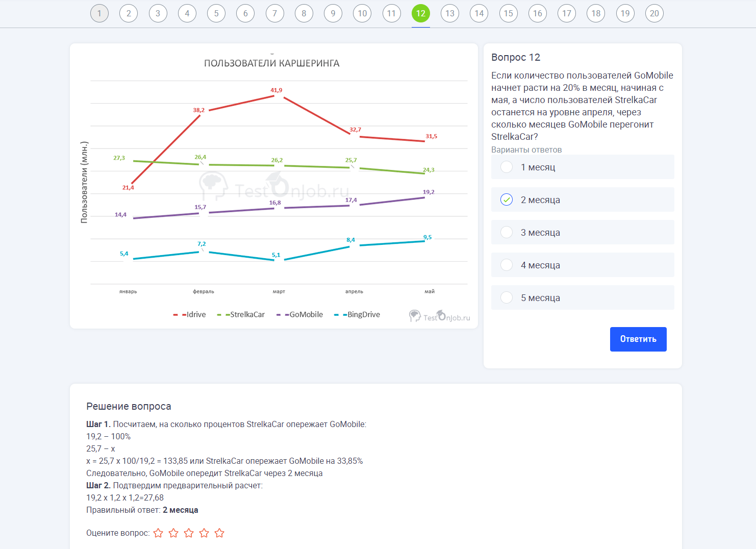Go to question 1
Image resolution: width=756 pixels, height=549 pixels.
tap(99, 13)
